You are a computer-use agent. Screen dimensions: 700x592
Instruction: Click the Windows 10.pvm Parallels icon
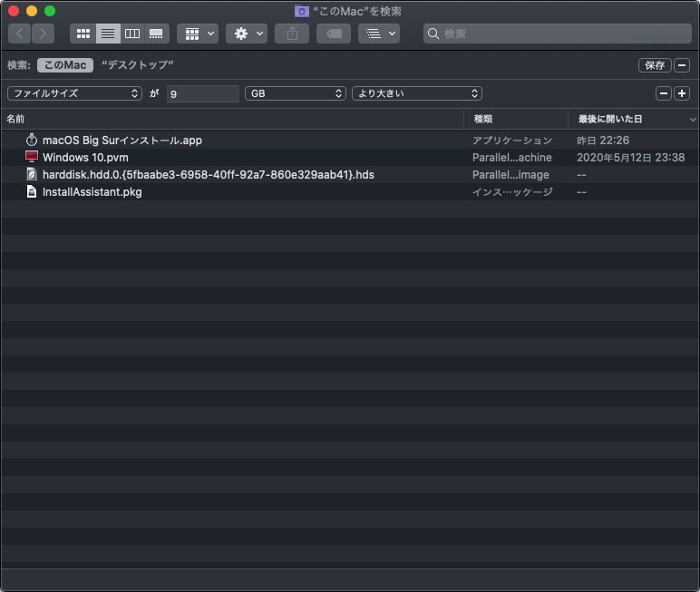(31, 157)
